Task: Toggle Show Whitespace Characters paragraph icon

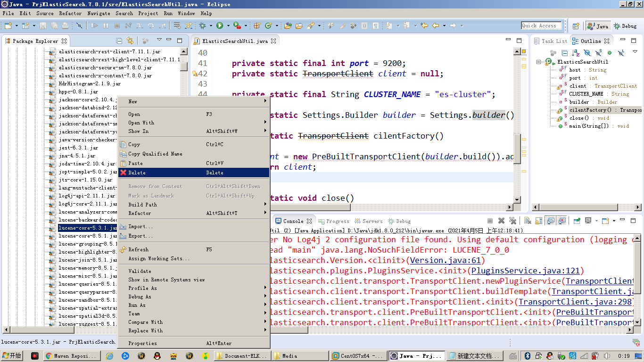Action: point(376,25)
